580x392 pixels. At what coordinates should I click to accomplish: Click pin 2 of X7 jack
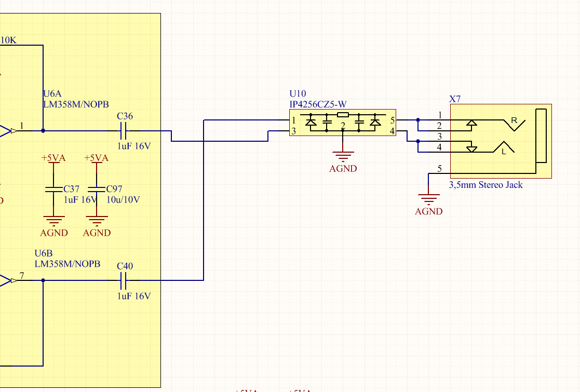tap(439, 126)
